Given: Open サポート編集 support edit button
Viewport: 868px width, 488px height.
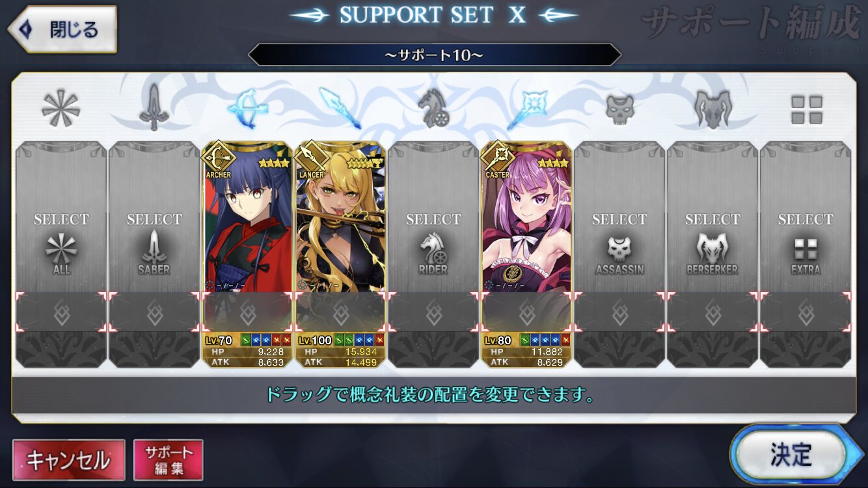Looking at the screenshot, I should (x=169, y=460).
